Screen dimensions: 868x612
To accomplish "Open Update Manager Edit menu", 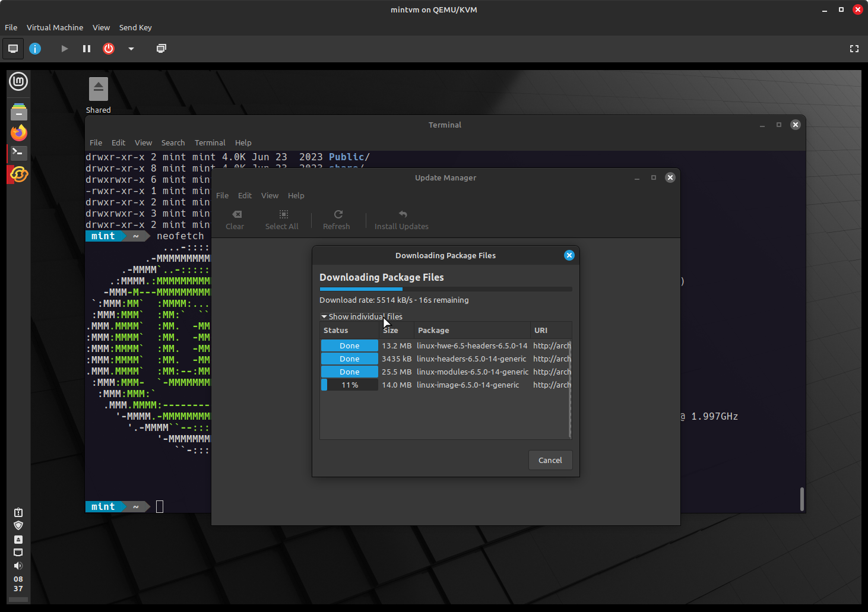I will click(245, 195).
